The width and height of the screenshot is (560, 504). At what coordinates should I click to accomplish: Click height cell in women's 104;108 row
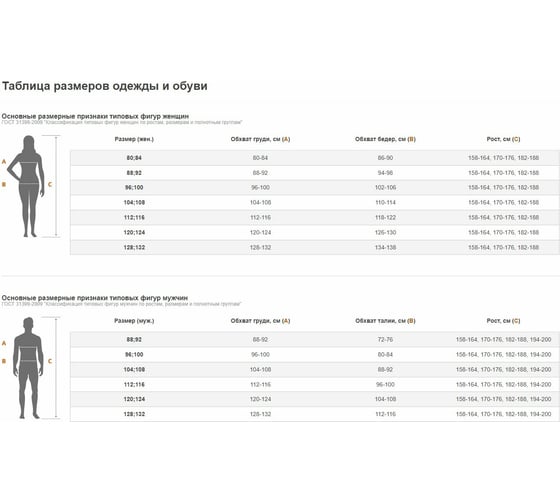point(504,203)
